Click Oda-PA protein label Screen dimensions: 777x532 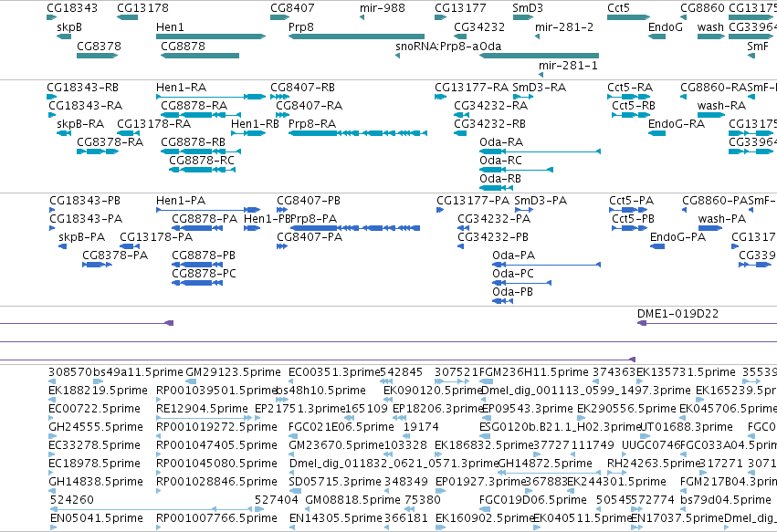513,256
